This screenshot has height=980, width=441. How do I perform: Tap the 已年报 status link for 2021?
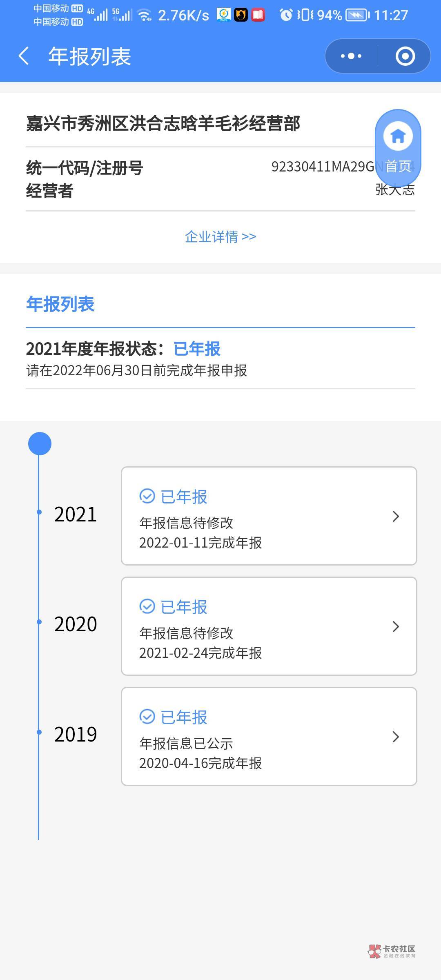(197, 349)
